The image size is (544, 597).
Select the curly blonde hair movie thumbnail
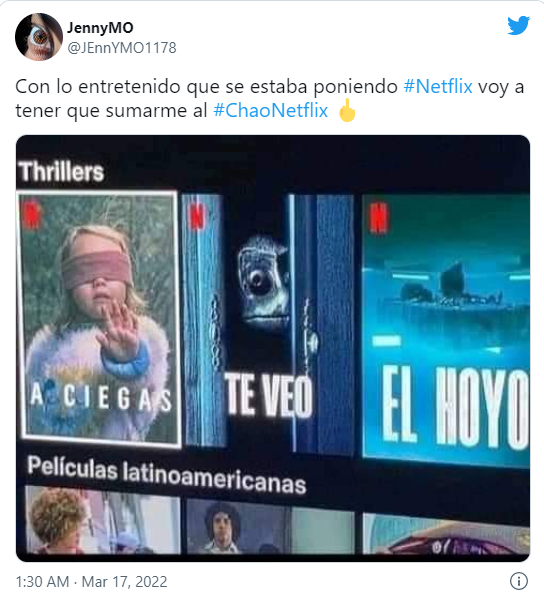point(103,520)
